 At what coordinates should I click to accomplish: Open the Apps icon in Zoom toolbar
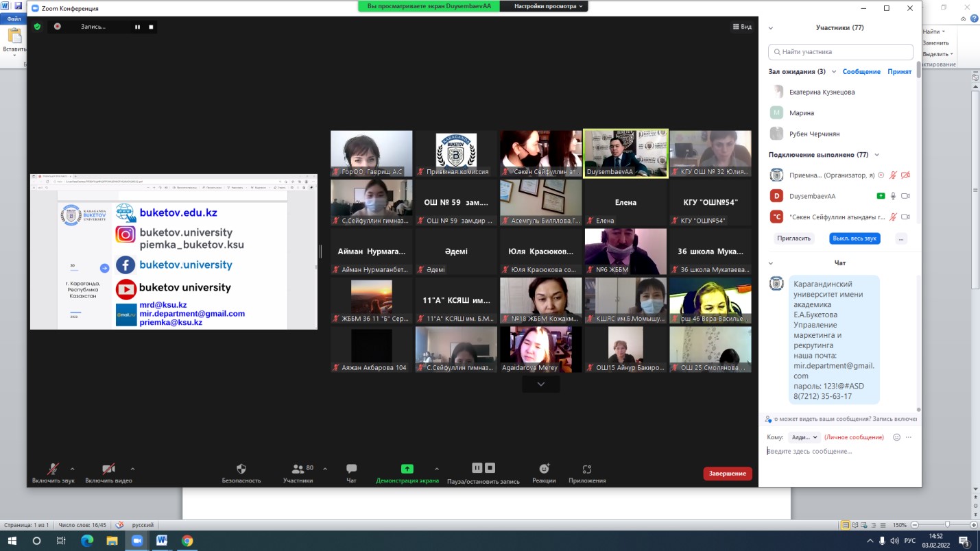[586, 469]
